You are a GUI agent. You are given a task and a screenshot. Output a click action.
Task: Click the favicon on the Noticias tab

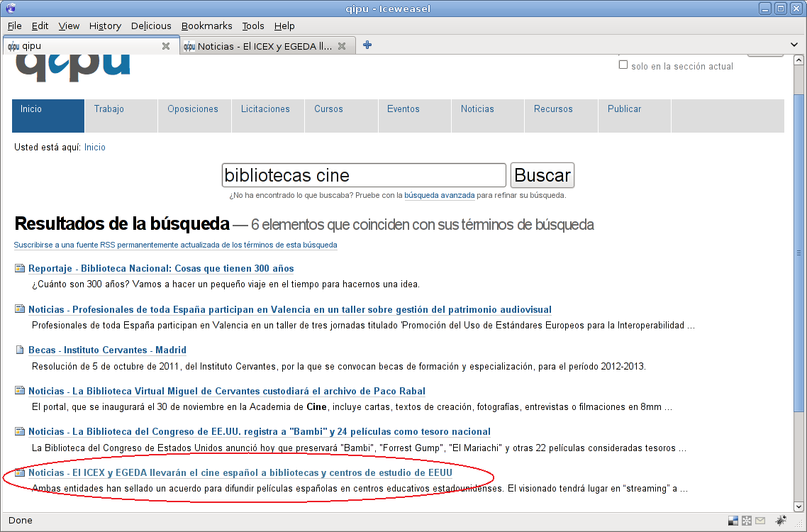click(x=189, y=46)
